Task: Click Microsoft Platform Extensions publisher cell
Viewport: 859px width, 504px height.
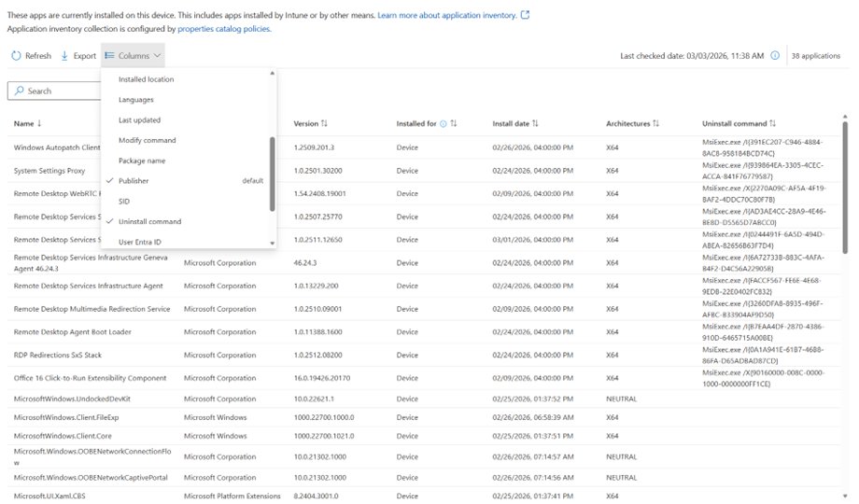Action: (232, 496)
